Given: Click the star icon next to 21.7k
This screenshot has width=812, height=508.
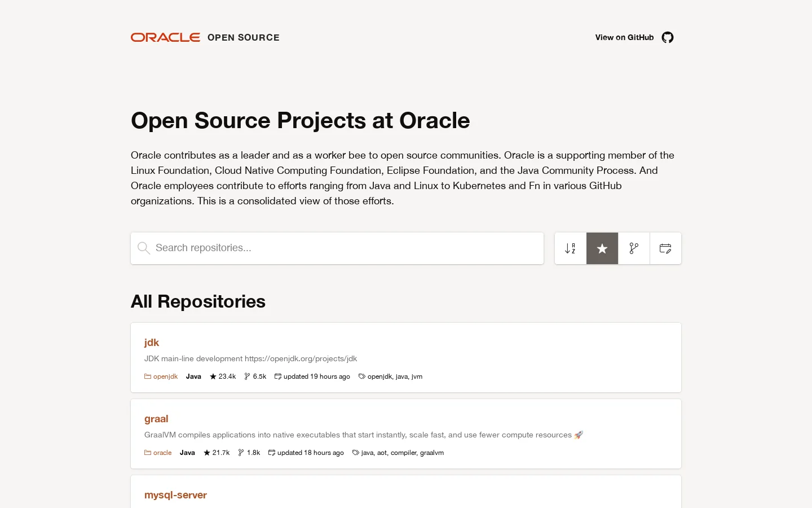Looking at the screenshot, I should 207,453.
